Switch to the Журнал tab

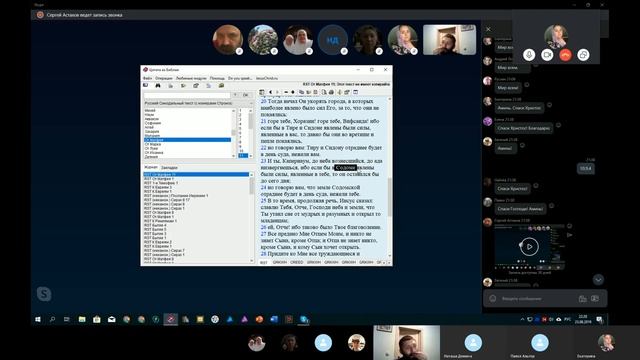coord(151,167)
